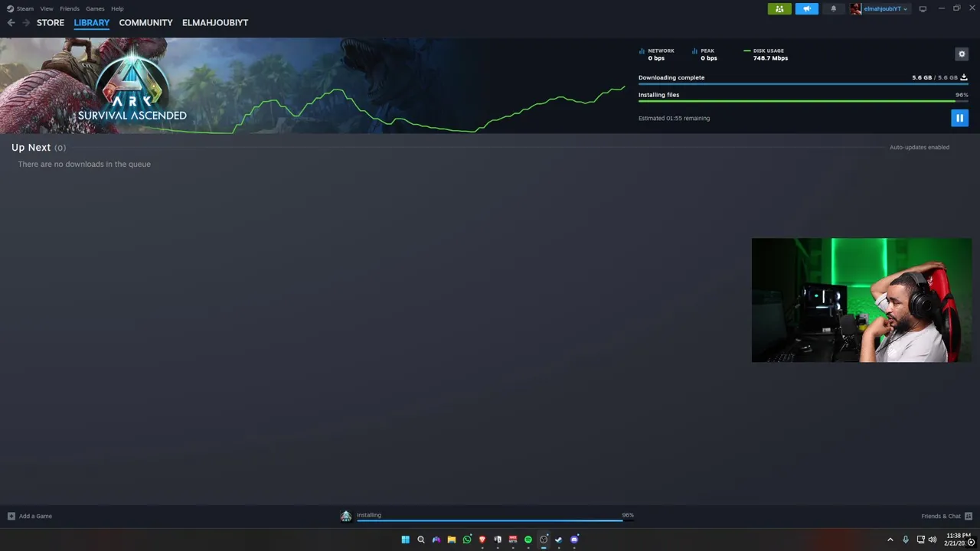The width and height of the screenshot is (980, 551).
Task: Click the Add a Game button
Action: [30, 516]
